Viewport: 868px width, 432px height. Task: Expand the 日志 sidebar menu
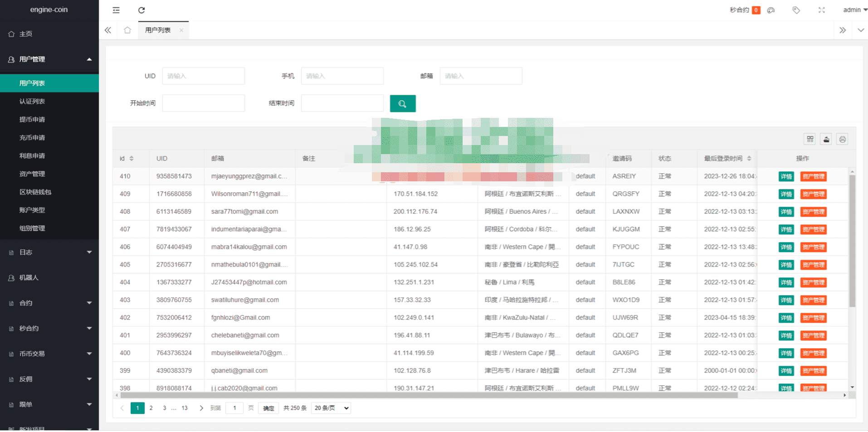tap(49, 252)
